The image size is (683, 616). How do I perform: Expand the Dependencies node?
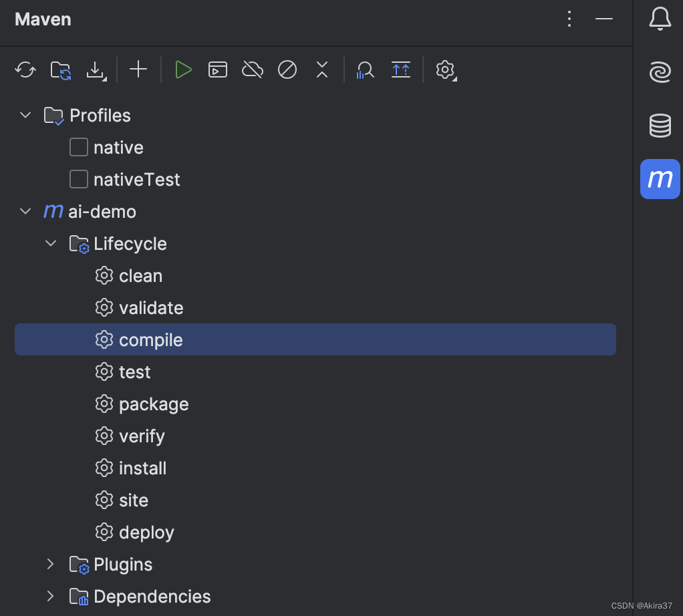click(51, 597)
